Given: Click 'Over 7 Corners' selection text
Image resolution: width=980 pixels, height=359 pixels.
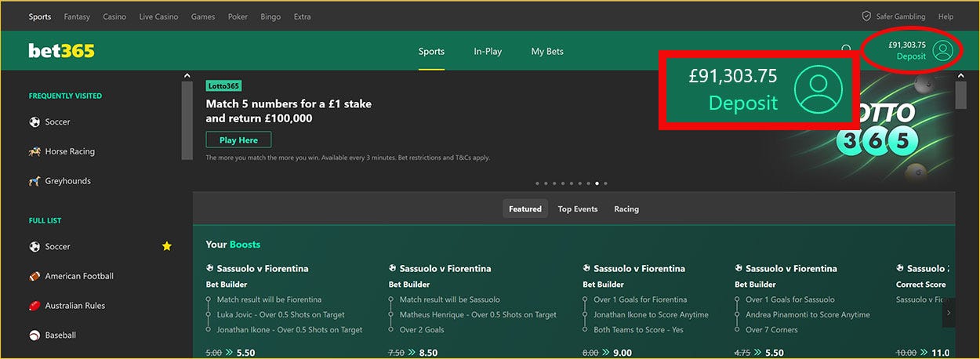Looking at the screenshot, I should 771,330.
